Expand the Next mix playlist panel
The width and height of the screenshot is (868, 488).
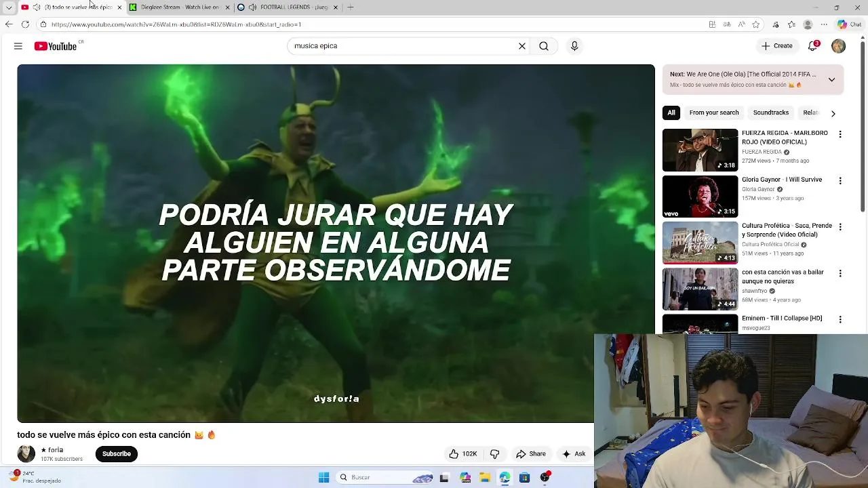tap(831, 79)
